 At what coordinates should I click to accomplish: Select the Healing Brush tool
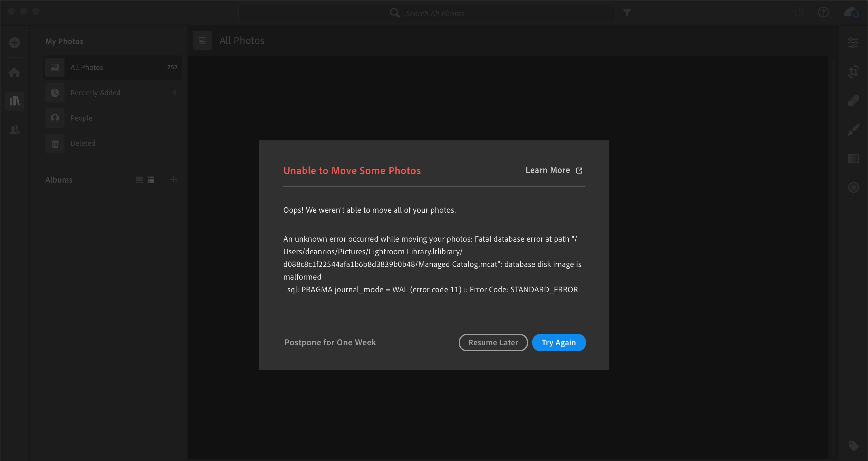point(853,100)
